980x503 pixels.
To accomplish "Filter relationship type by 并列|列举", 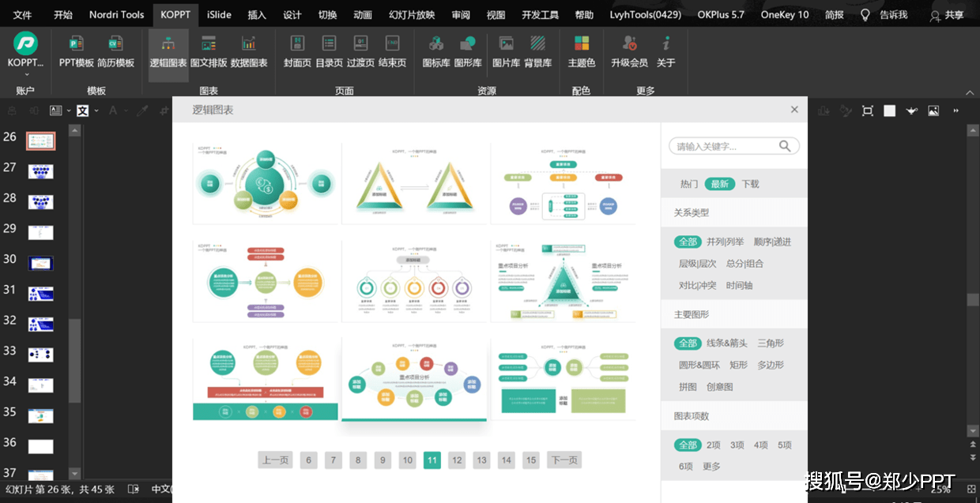I will (726, 242).
